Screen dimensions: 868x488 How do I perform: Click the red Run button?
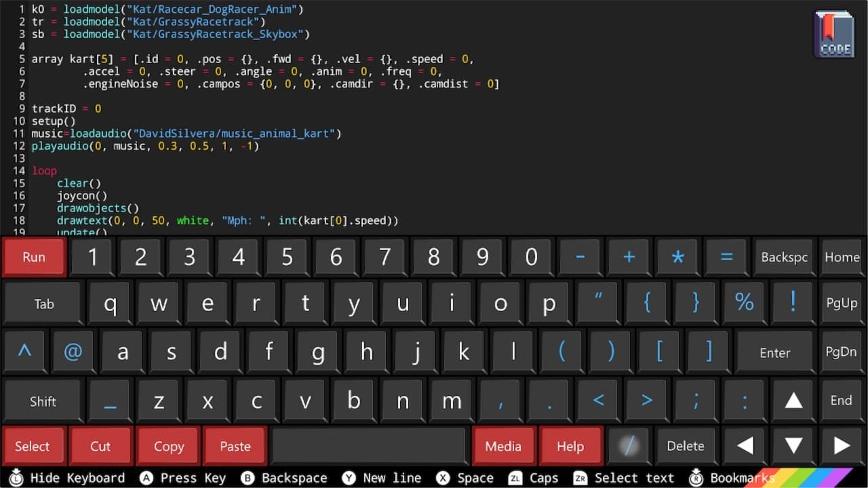click(x=34, y=257)
